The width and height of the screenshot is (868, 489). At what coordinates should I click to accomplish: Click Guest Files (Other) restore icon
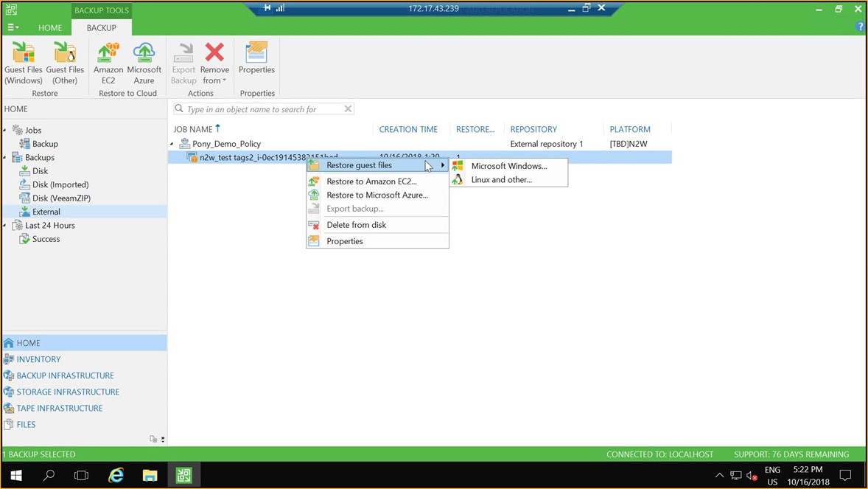[x=65, y=63]
